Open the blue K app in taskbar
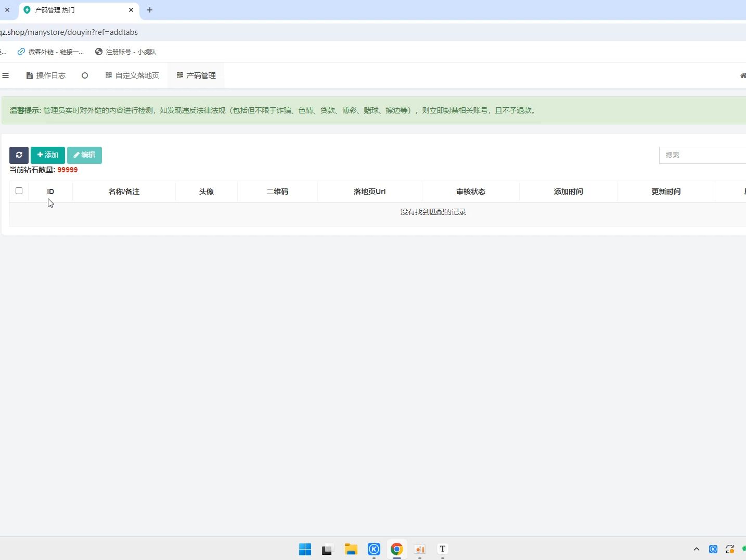This screenshot has width=746, height=560. pyautogui.click(x=374, y=549)
